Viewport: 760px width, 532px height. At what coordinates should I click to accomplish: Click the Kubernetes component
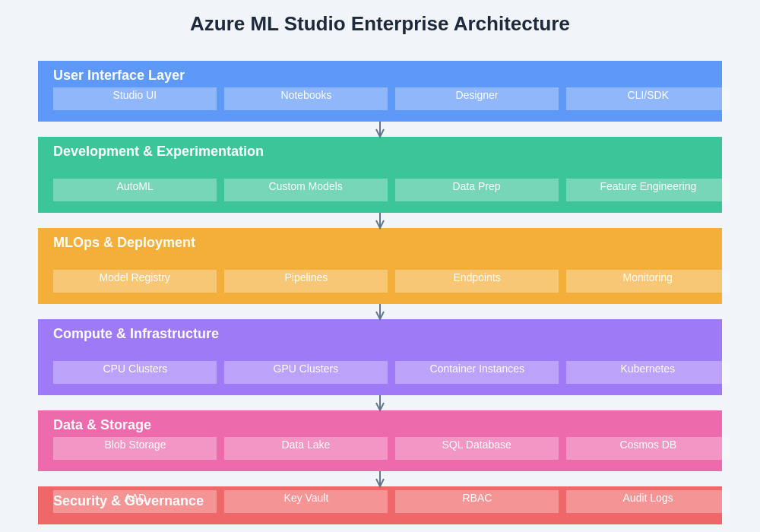tap(648, 372)
